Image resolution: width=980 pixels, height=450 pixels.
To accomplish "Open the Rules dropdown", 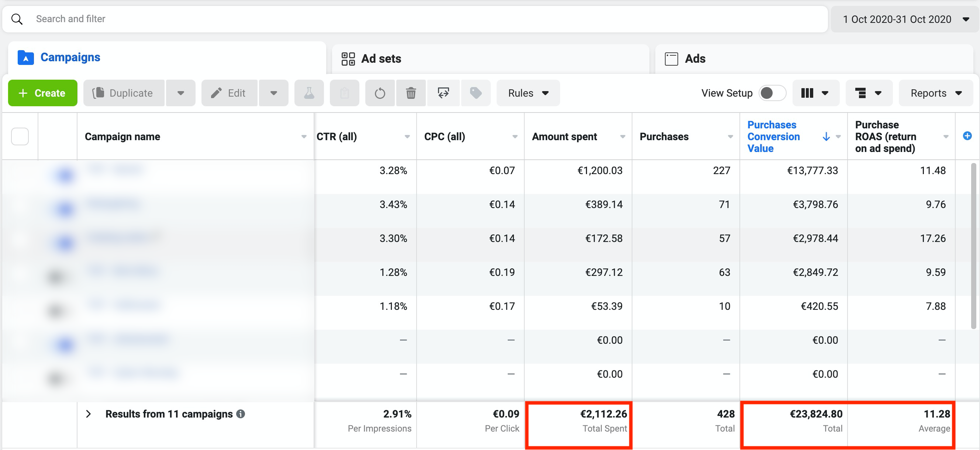I will click(528, 93).
